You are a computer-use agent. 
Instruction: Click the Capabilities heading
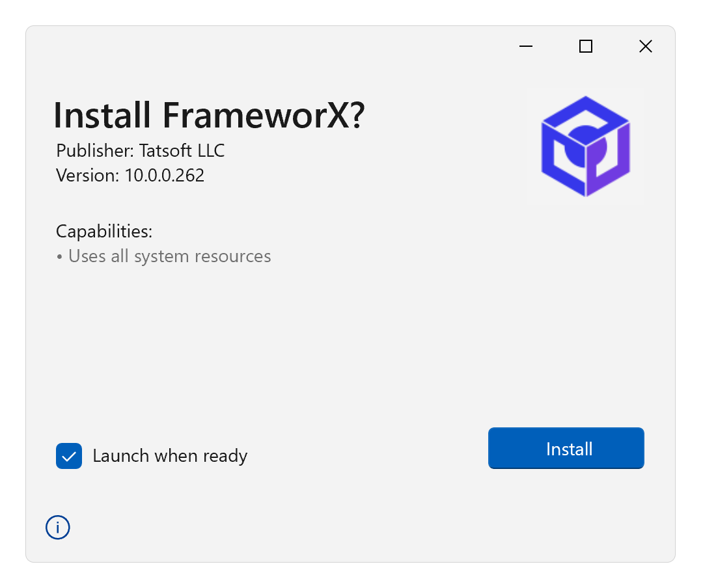click(x=104, y=232)
